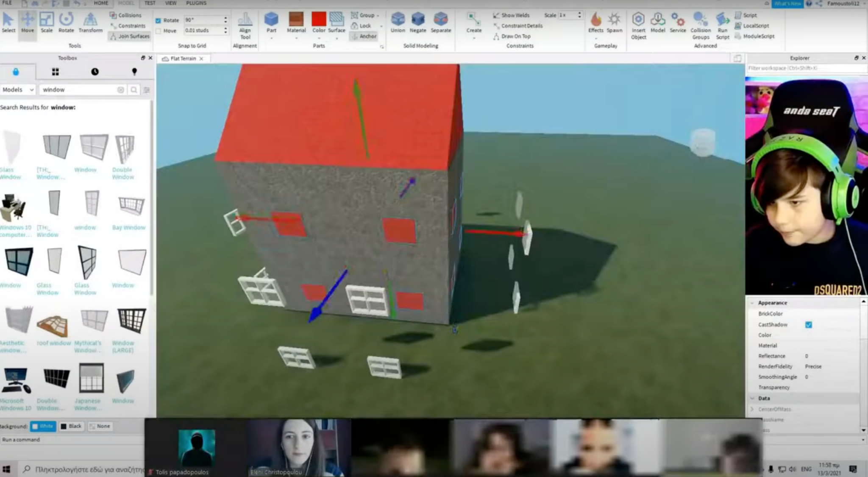
Task: Toggle Constraint Details
Action: 517,26
